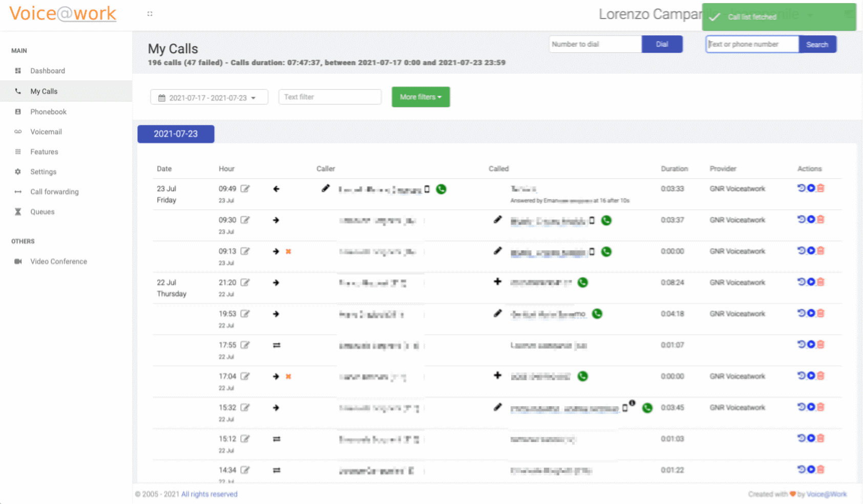Dismiss the Call list fetched notification

coord(779,17)
